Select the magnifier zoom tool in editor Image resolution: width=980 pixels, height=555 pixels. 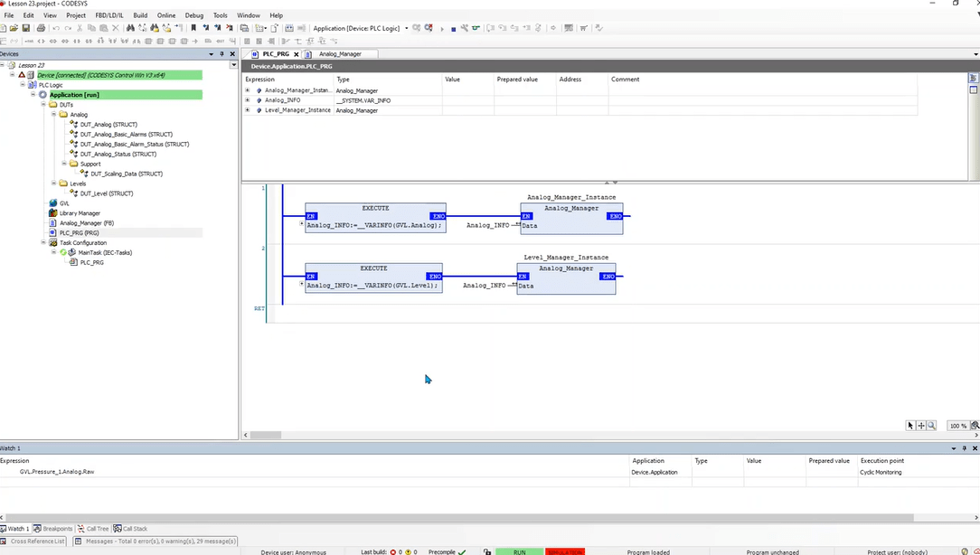tap(931, 426)
